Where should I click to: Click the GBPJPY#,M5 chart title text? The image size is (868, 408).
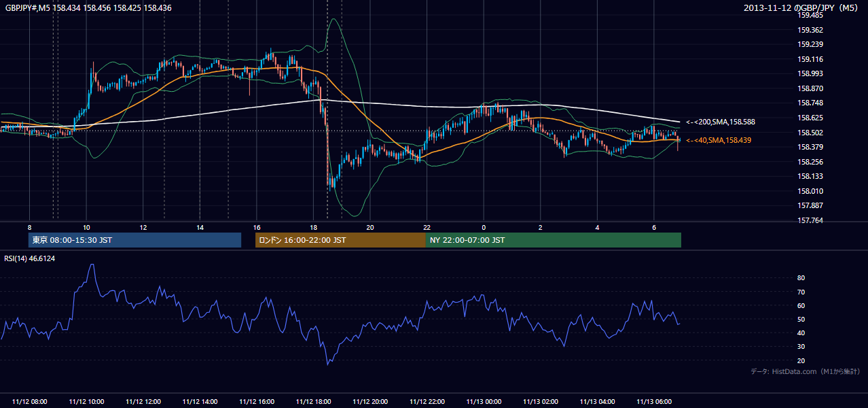coord(88,7)
